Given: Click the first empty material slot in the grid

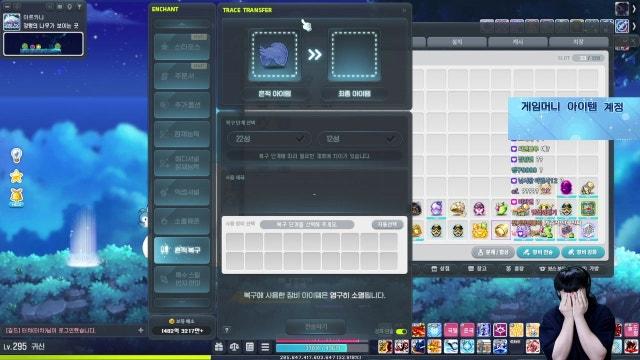Looking at the screenshot, I should point(235,242).
